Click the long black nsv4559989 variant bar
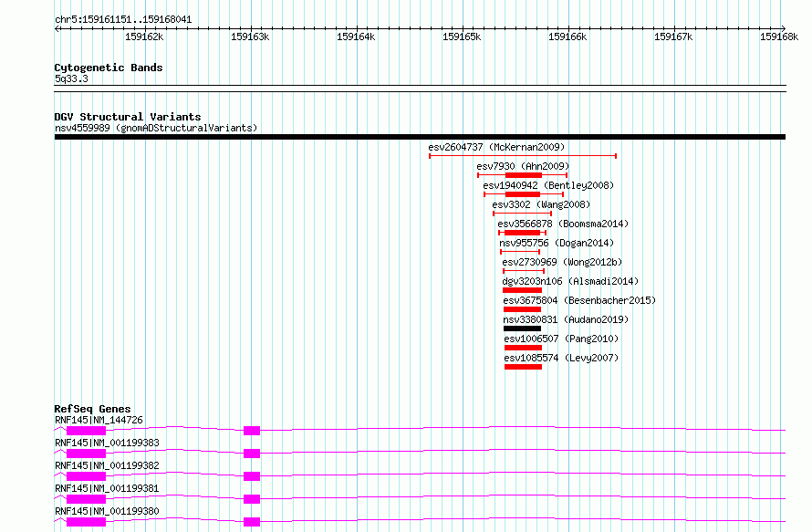This screenshot has width=812, height=532. coord(420,137)
